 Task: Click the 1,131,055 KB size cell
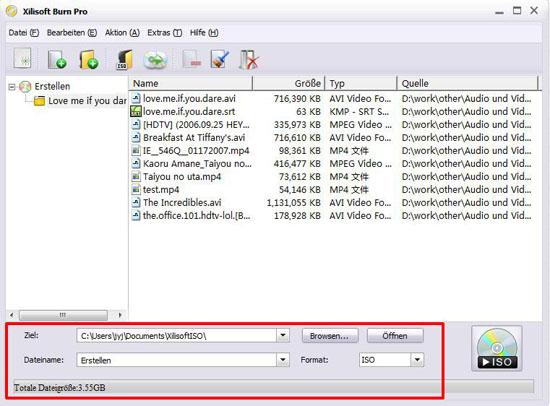point(294,203)
